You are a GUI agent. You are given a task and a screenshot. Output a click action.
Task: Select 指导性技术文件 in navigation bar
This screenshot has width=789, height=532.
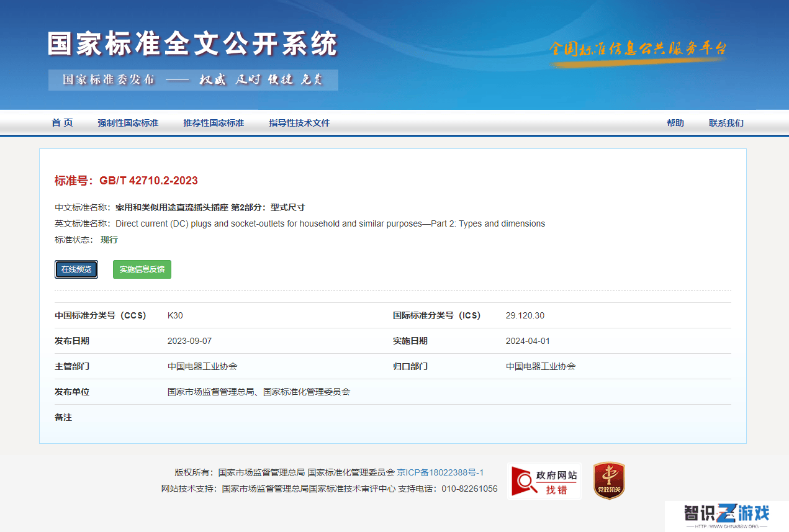pyautogui.click(x=299, y=123)
